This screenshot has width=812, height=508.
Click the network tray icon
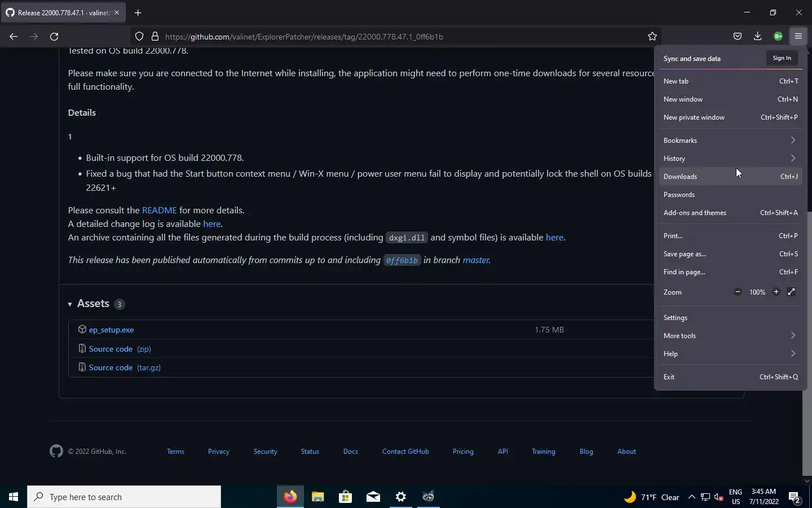705,497
